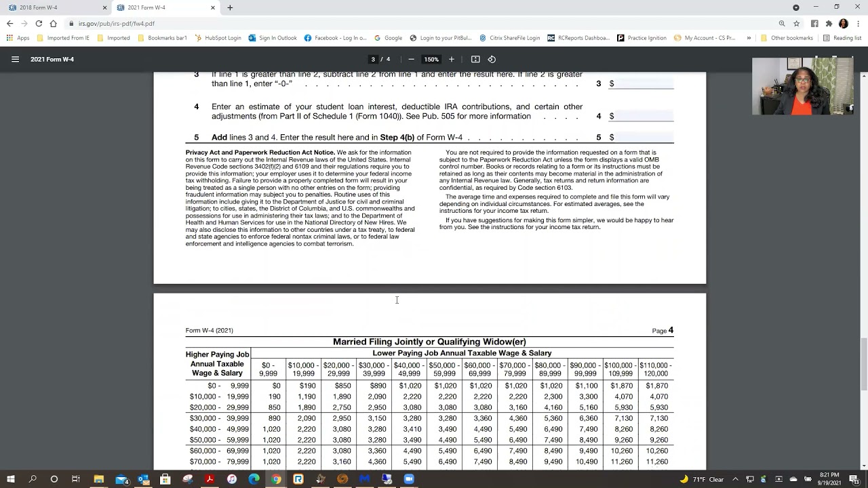This screenshot has height=488, width=868.
Task: Open File Explorer from the taskbar
Action: (x=99, y=479)
